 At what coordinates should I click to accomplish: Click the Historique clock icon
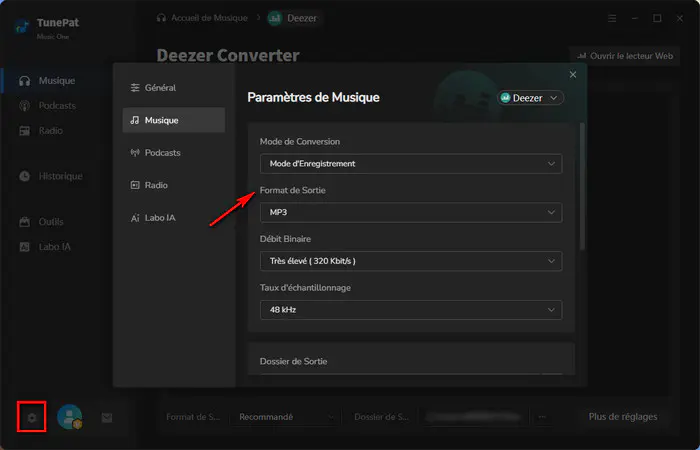(25, 176)
